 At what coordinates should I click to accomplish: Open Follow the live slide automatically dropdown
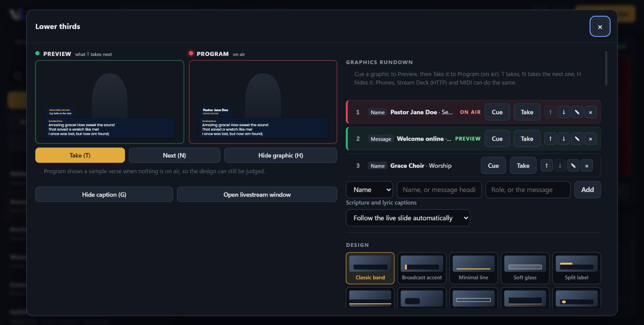coord(408,218)
